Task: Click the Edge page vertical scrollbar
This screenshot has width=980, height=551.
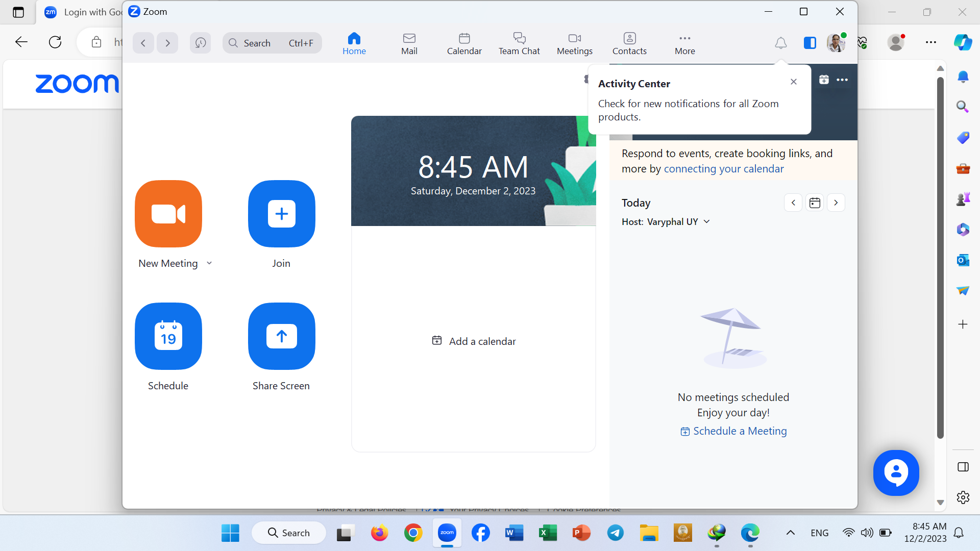Action: 940,258
